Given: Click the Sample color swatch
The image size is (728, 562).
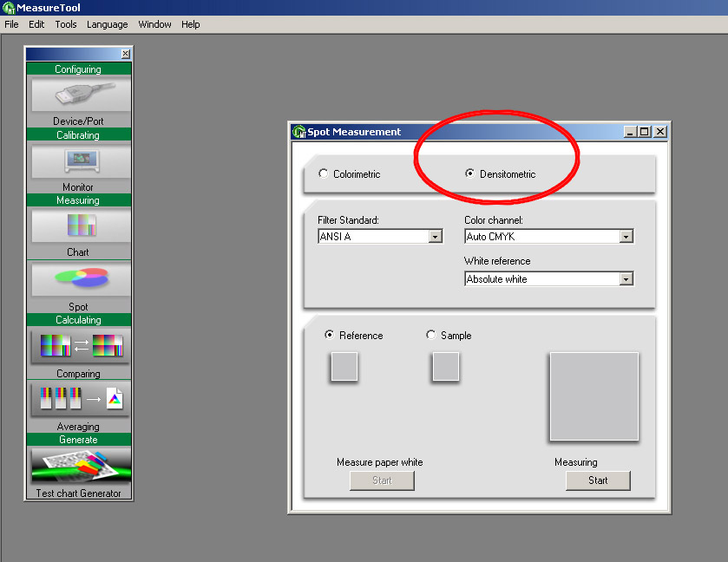Looking at the screenshot, I should point(446,367).
